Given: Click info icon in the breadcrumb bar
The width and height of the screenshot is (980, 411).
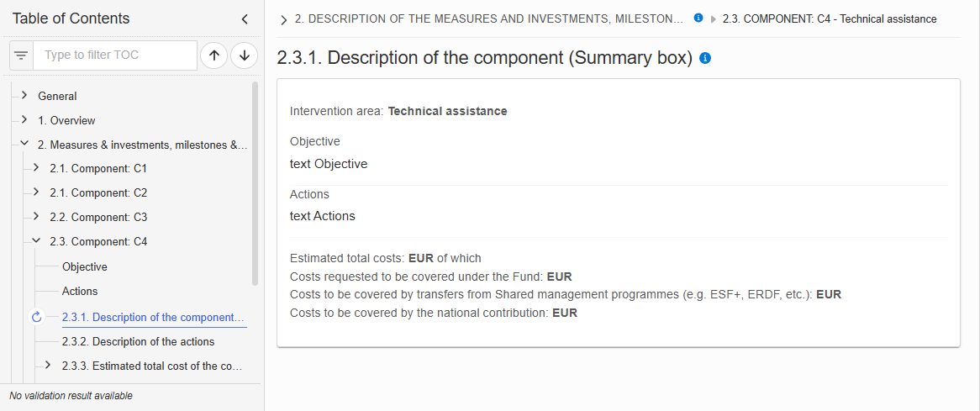Looking at the screenshot, I should 698,18.
